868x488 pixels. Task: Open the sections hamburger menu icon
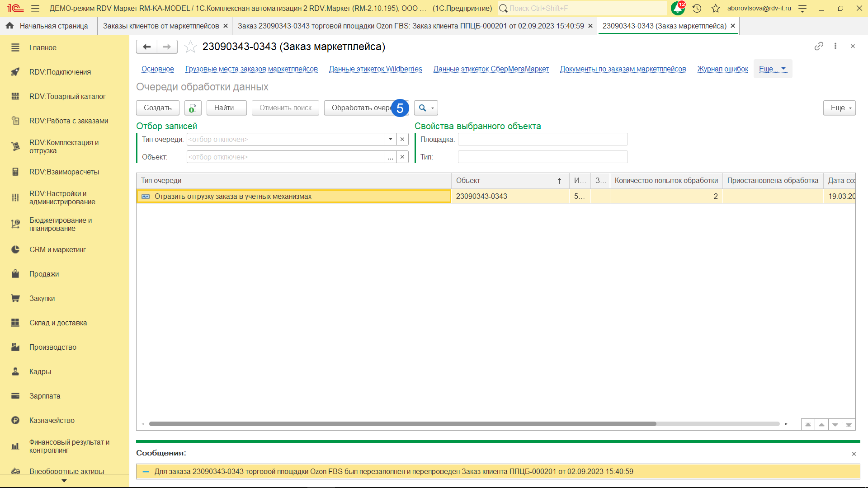[x=35, y=8]
